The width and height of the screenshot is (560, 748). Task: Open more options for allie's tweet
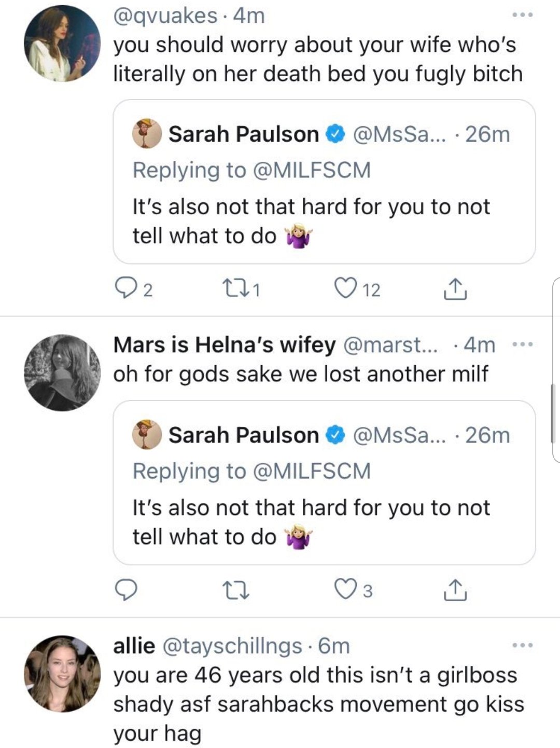(522, 646)
